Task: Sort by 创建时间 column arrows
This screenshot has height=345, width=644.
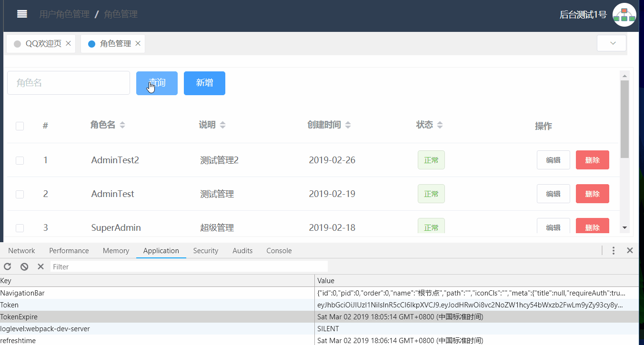Action: (x=348, y=125)
